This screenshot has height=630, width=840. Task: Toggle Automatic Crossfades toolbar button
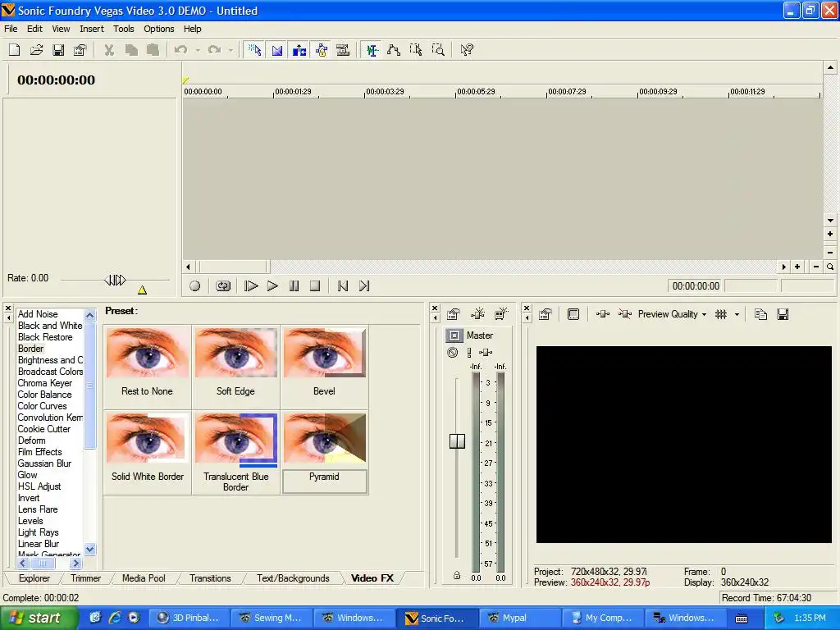277,50
